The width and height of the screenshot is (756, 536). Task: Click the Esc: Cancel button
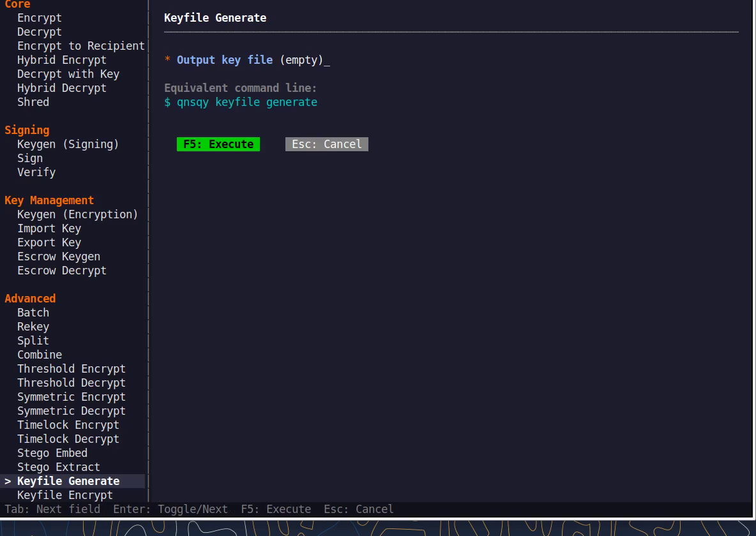click(x=327, y=144)
